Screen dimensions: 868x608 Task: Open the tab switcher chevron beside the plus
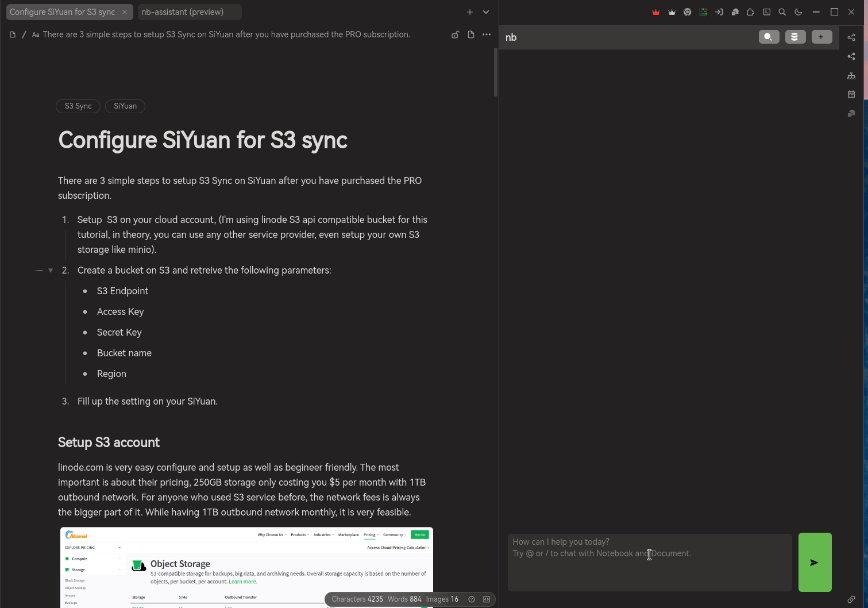point(486,11)
